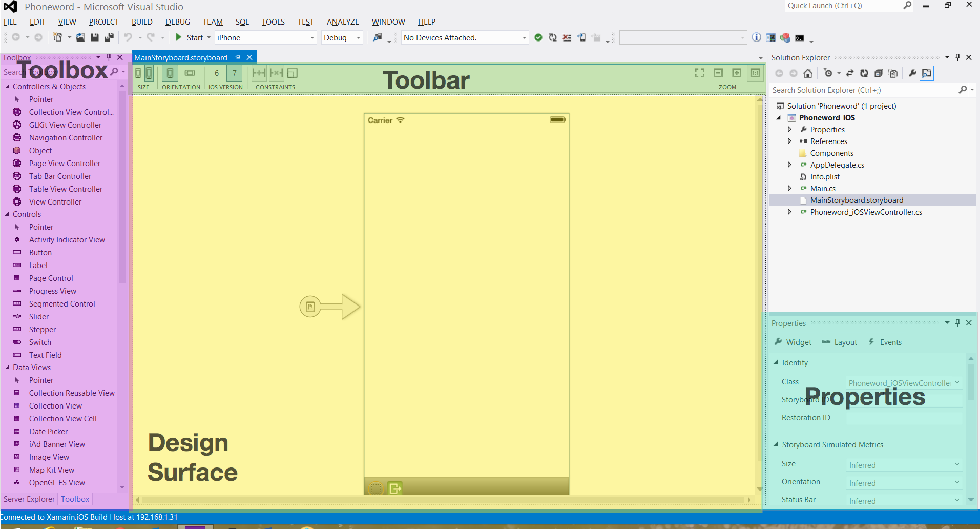Click the Refresh icon in Solution Explorer

pos(864,73)
